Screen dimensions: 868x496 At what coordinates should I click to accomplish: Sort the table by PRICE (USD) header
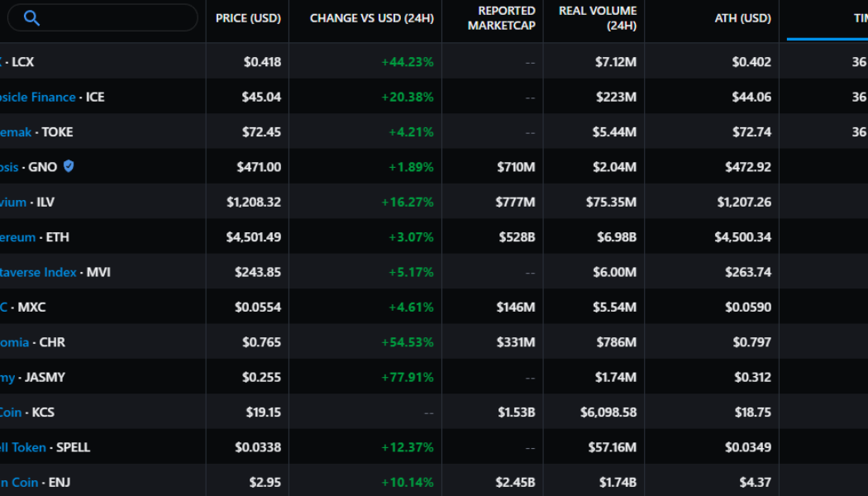pyautogui.click(x=246, y=17)
